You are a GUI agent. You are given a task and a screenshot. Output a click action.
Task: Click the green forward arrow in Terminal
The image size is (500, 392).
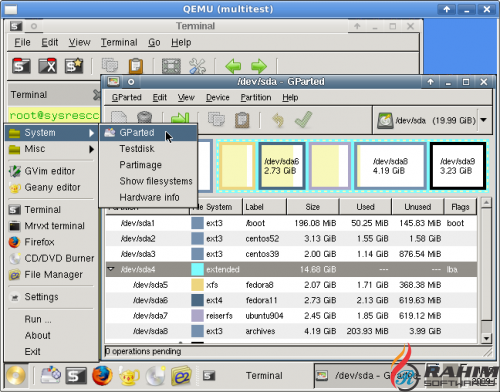259,66
